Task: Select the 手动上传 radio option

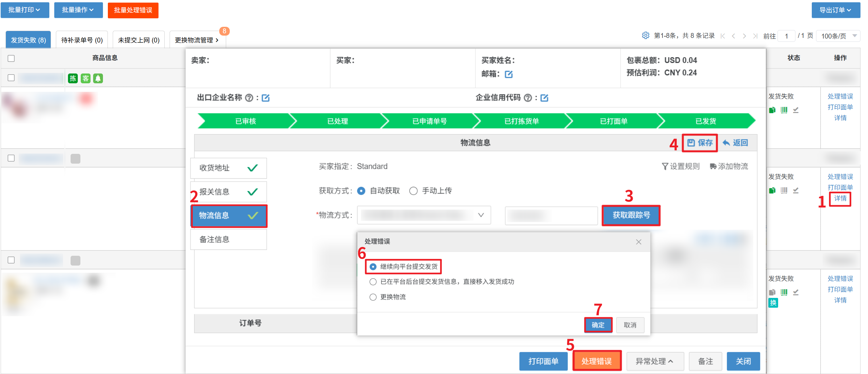Action: (413, 191)
